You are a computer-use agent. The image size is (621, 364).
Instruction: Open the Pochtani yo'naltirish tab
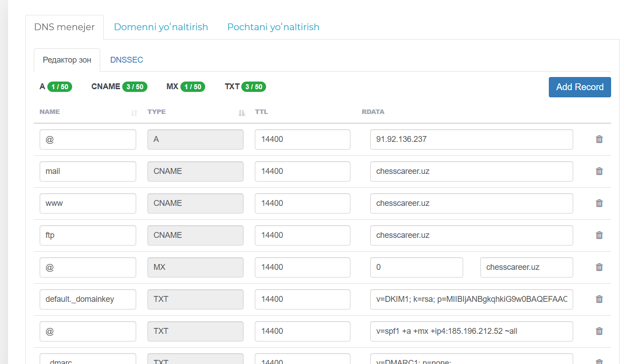273,27
